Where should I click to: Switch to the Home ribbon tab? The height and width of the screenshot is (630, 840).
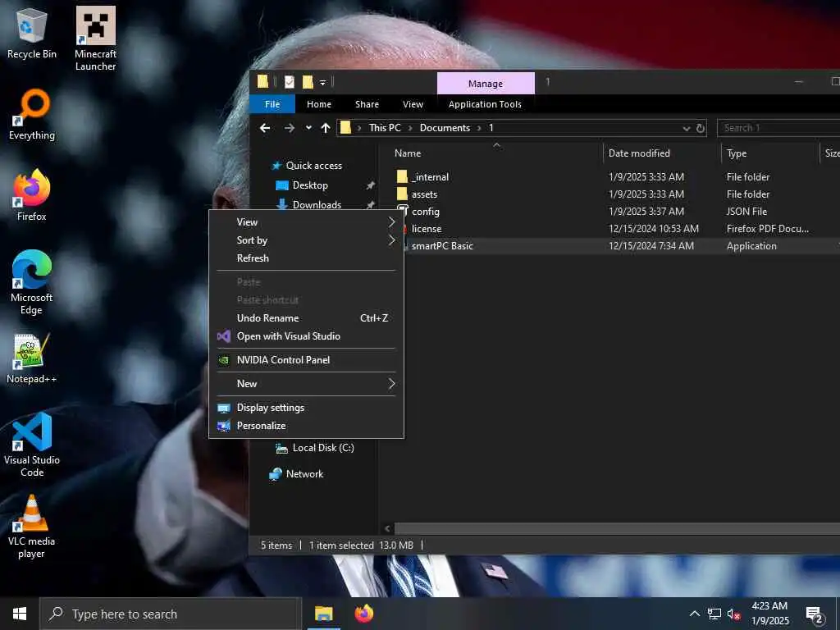pyautogui.click(x=319, y=104)
